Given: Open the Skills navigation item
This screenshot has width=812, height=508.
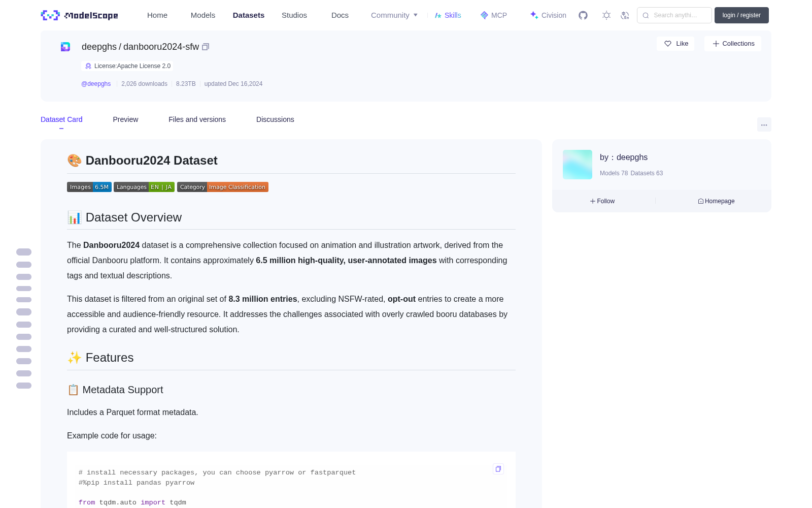Looking at the screenshot, I should [x=448, y=15].
